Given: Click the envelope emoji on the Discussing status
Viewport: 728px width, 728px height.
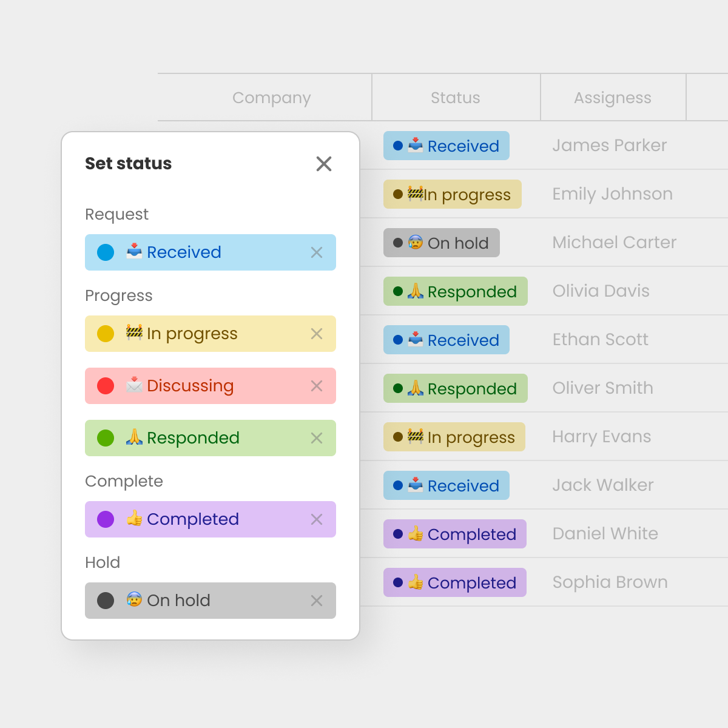Looking at the screenshot, I should click(x=135, y=385).
